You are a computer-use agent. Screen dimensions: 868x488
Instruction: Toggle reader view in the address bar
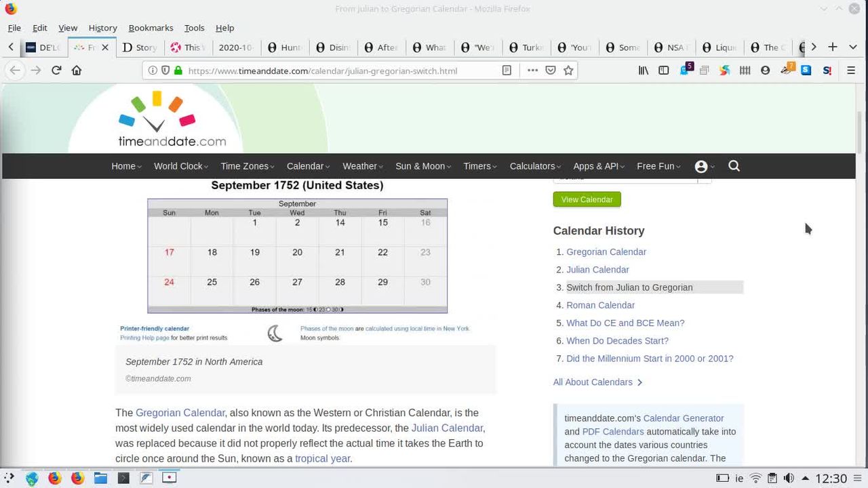pyautogui.click(x=507, y=70)
